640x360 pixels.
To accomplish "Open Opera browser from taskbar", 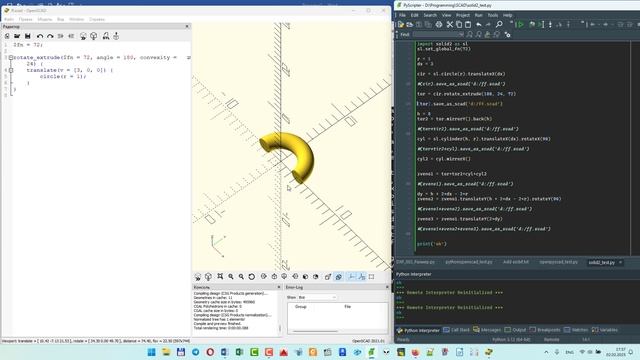I will pyautogui.click(x=210, y=352).
